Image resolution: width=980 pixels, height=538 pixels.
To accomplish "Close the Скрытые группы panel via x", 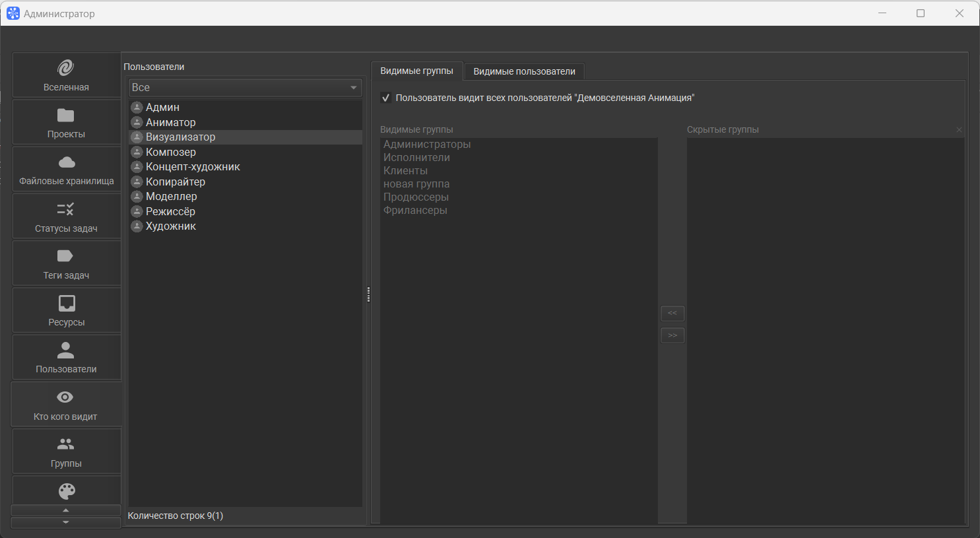I will [960, 129].
